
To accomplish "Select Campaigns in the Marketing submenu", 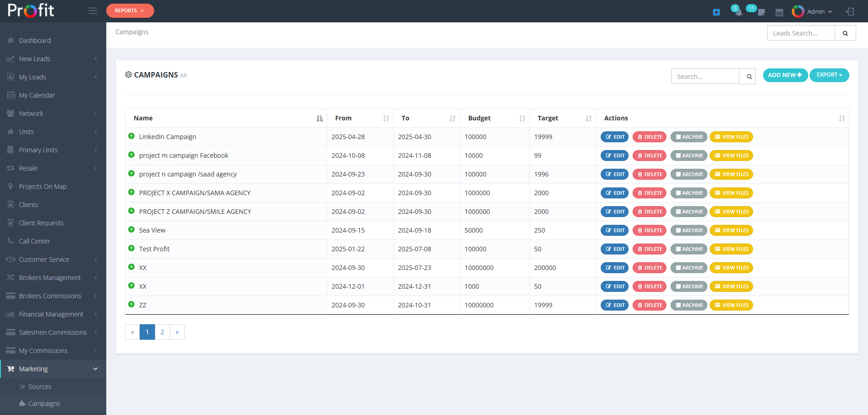I will pos(44,403).
